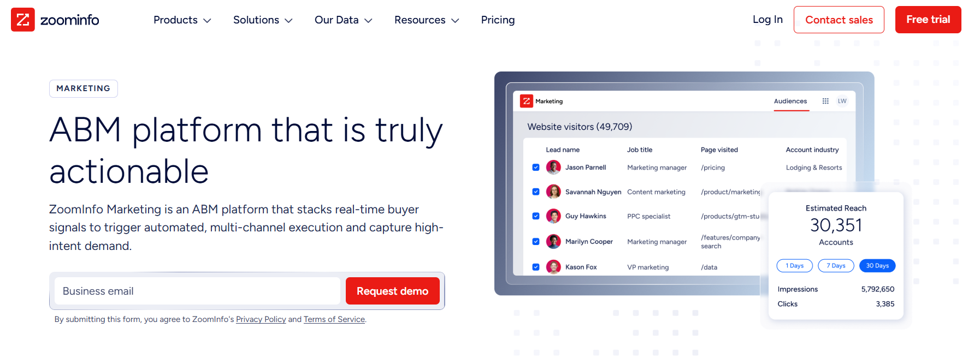Click Savannah Nguyen's avatar photo
The width and height of the screenshot is (980, 358).
point(553,192)
